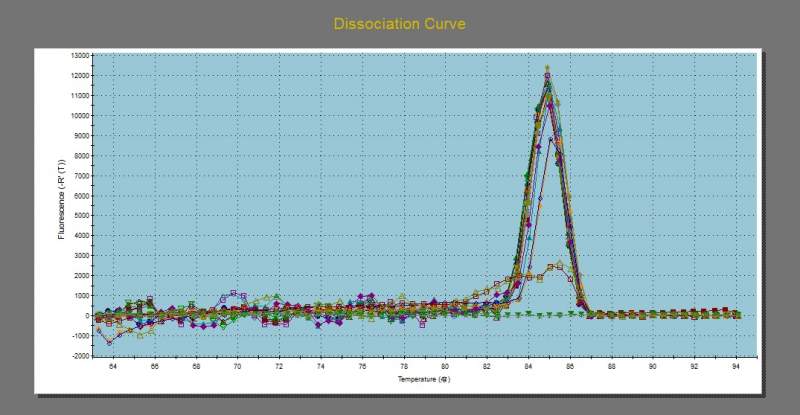Screen dimensions: 800x415
Task: Click the 94 temperature tick label
Action: tap(736, 366)
